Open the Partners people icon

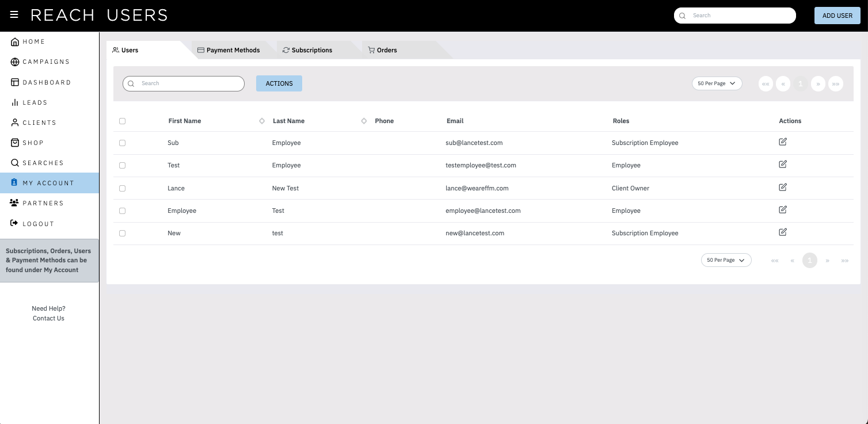tap(14, 203)
